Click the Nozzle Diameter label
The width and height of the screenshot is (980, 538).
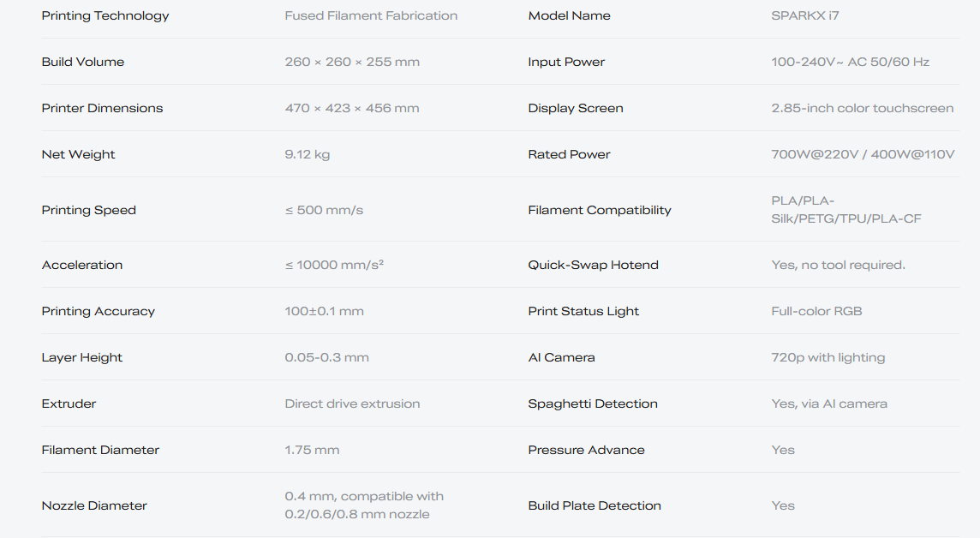click(x=94, y=505)
